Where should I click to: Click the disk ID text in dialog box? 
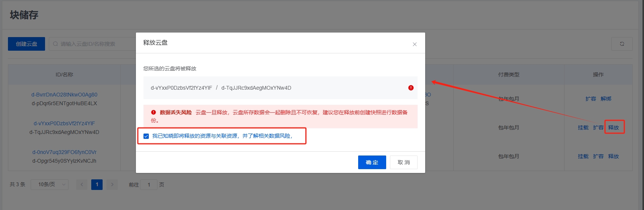221,88
